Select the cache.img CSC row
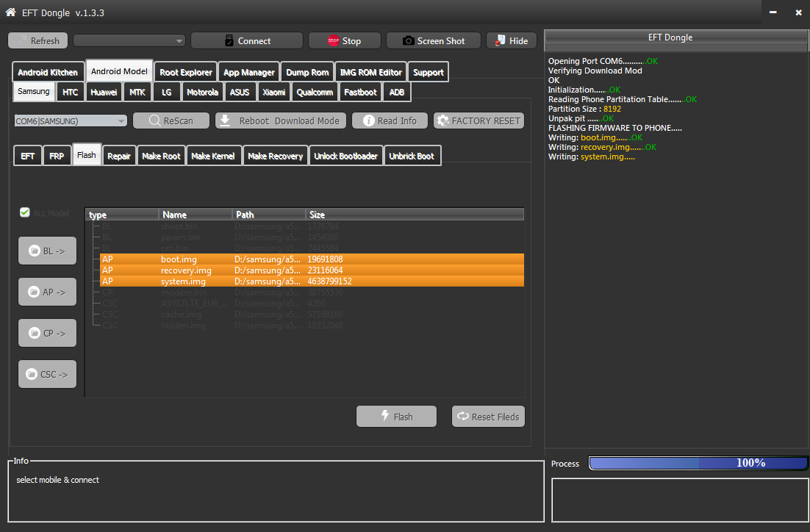Image resolution: width=810 pixels, height=532 pixels. [x=312, y=314]
